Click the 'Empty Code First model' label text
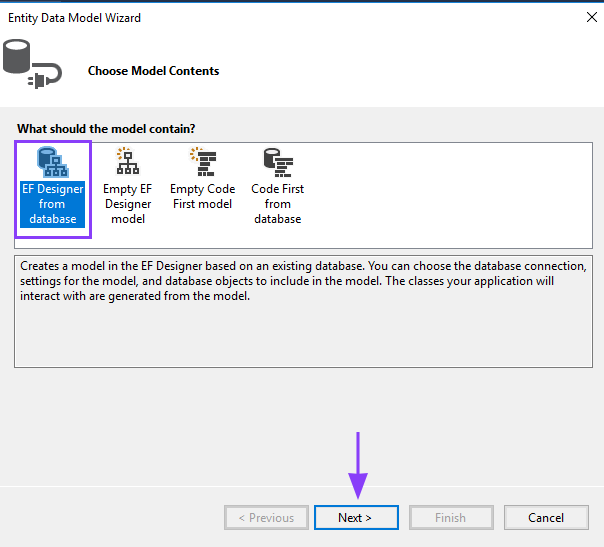The image size is (604, 547). click(x=202, y=196)
